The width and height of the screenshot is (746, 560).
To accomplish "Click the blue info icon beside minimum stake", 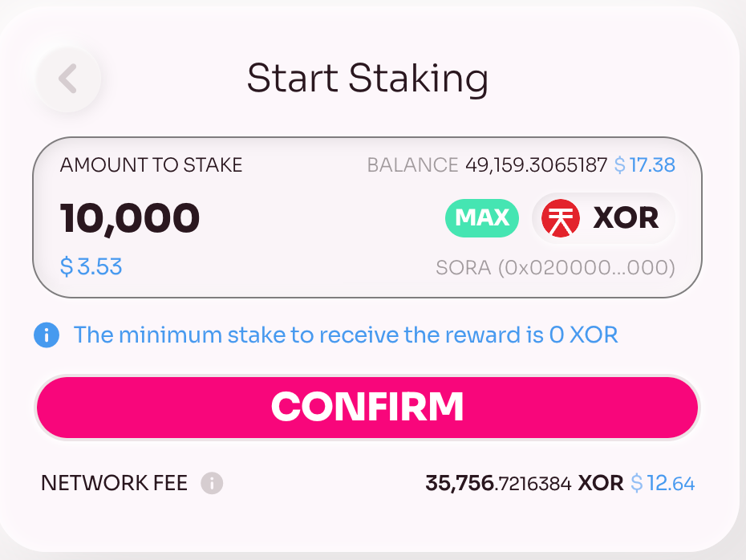I will pyautogui.click(x=47, y=335).
